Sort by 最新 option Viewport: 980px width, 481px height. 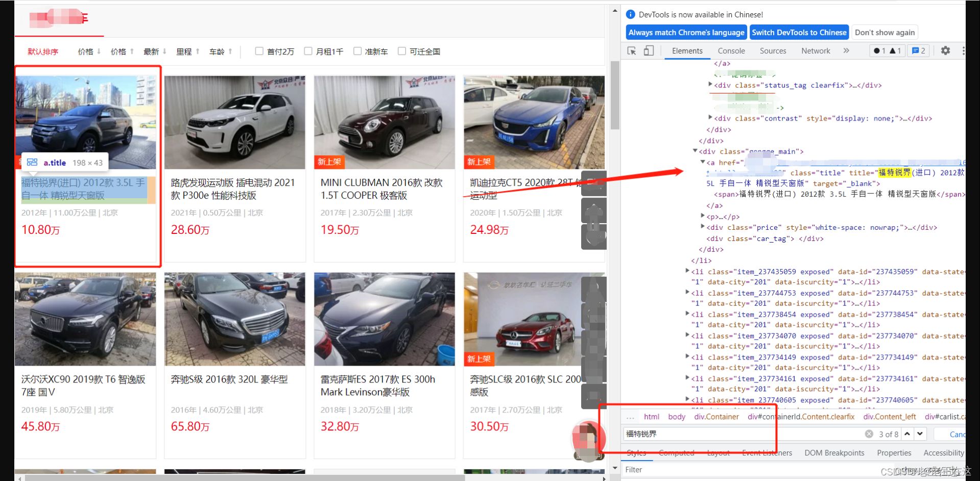coord(155,52)
